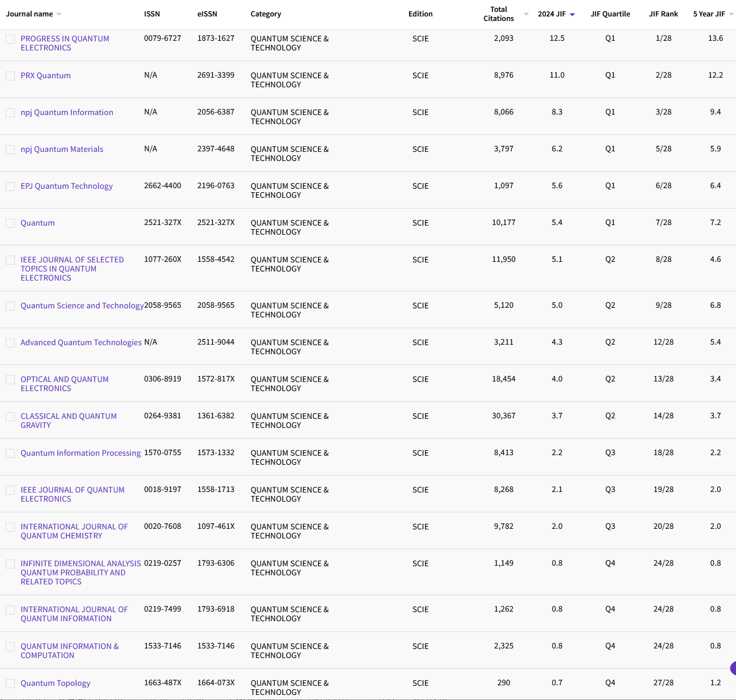This screenshot has width=736, height=700.
Task: Open Quantum Information Processing journal
Action: coord(80,453)
